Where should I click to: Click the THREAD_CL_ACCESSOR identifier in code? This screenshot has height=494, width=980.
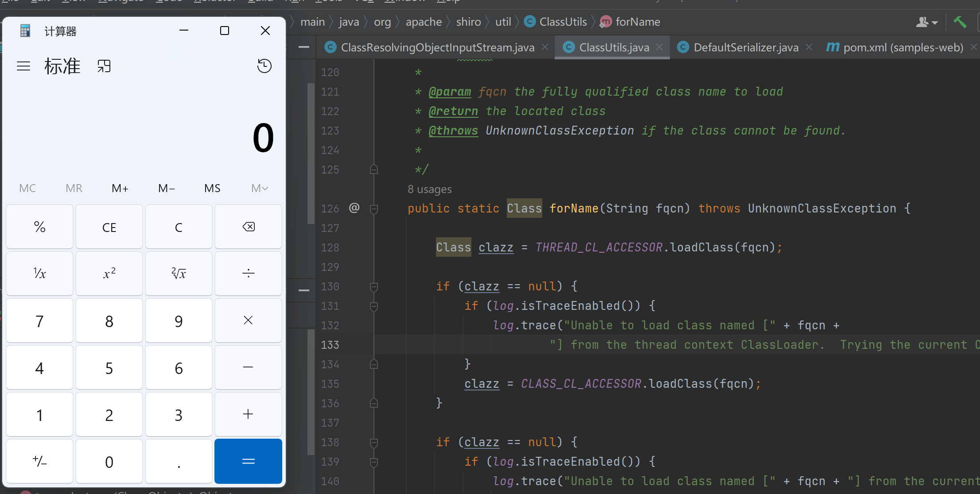click(599, 247)
